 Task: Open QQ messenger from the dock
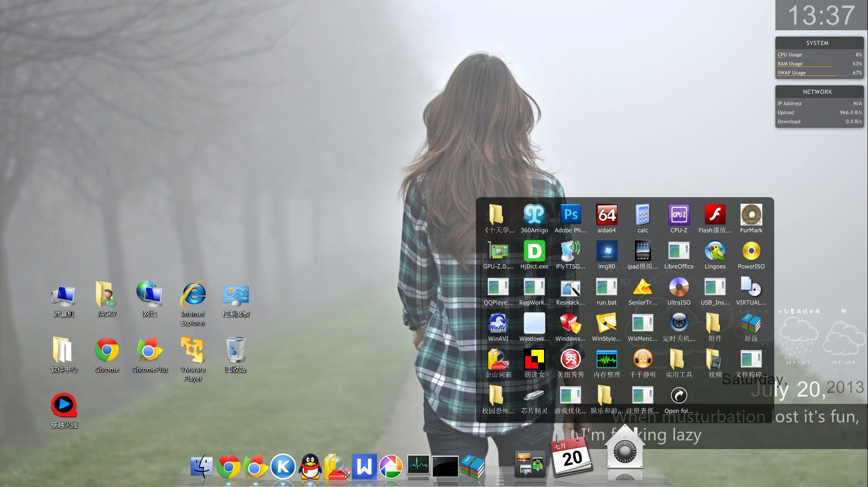[310, 466]
